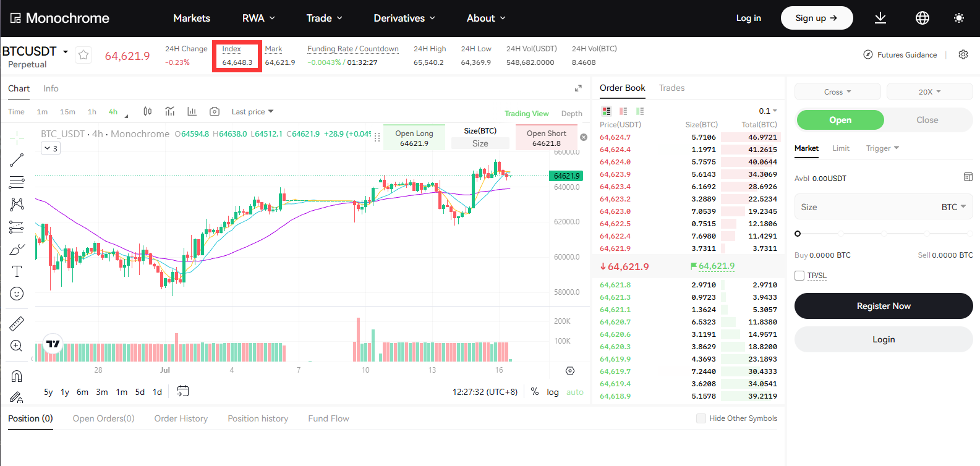Take a chart snapshot with the camera icon
The height and width of the screenshot is (466, 980).
(x=215, y=111)
